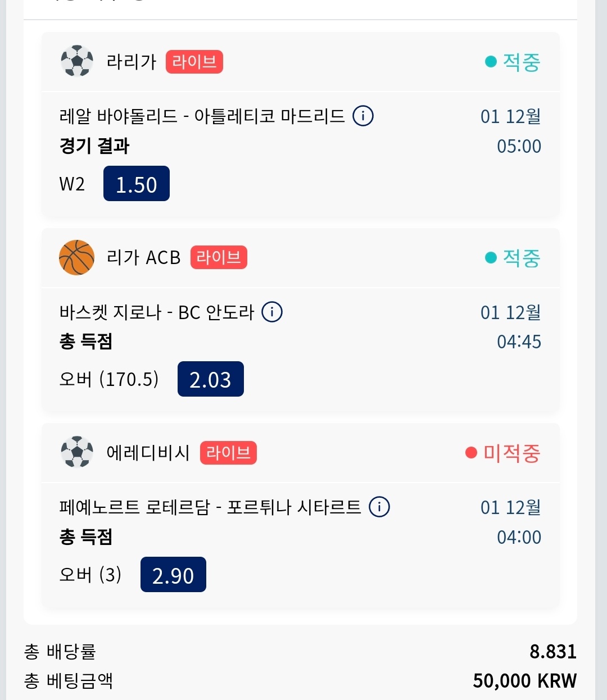Open info for Real Valladolid - Atletico Madrid
The image size is (607, 700).
pyautogui.click(x=363, y=116)
